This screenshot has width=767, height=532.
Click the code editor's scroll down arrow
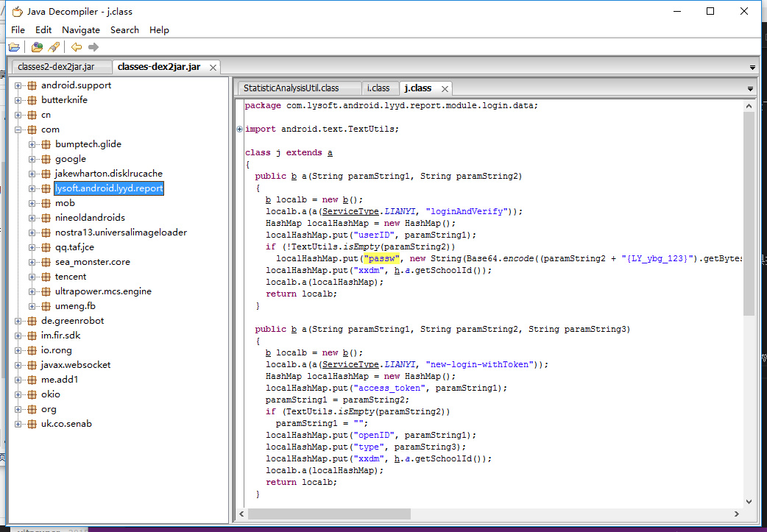coord(749,501)
